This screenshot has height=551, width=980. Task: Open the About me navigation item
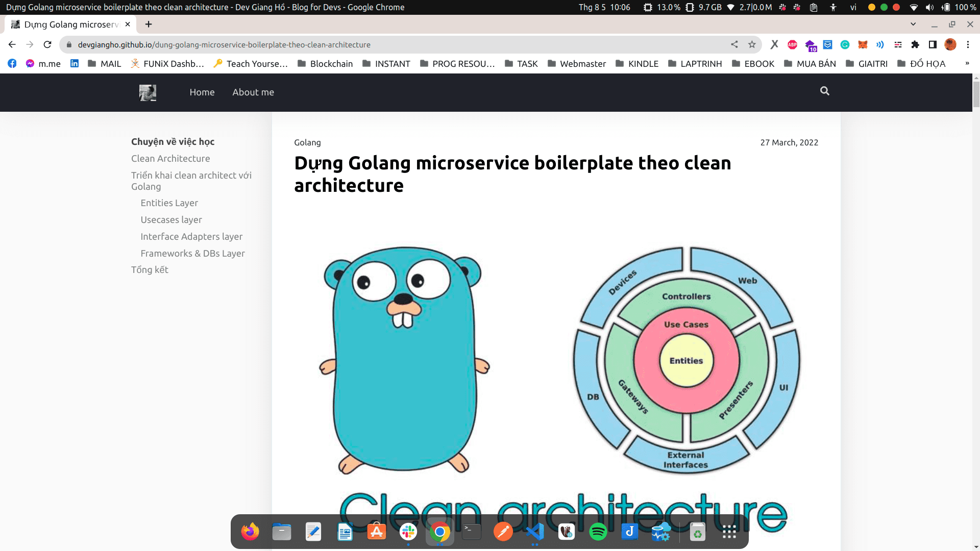[253, 92]
